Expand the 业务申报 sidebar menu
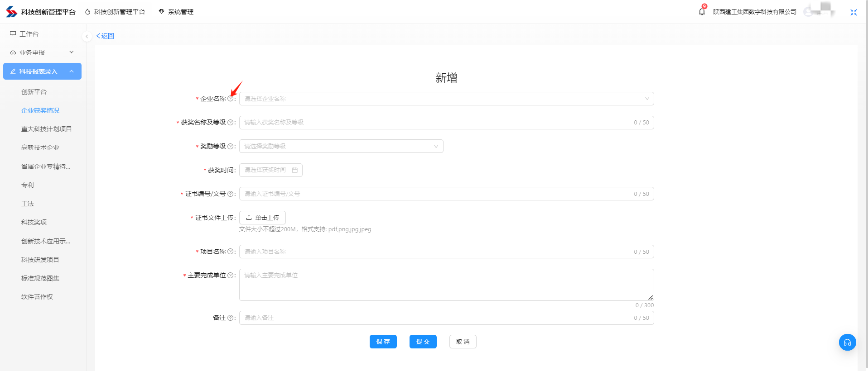This screenshot has height=371, width=868. click(42, 52)
